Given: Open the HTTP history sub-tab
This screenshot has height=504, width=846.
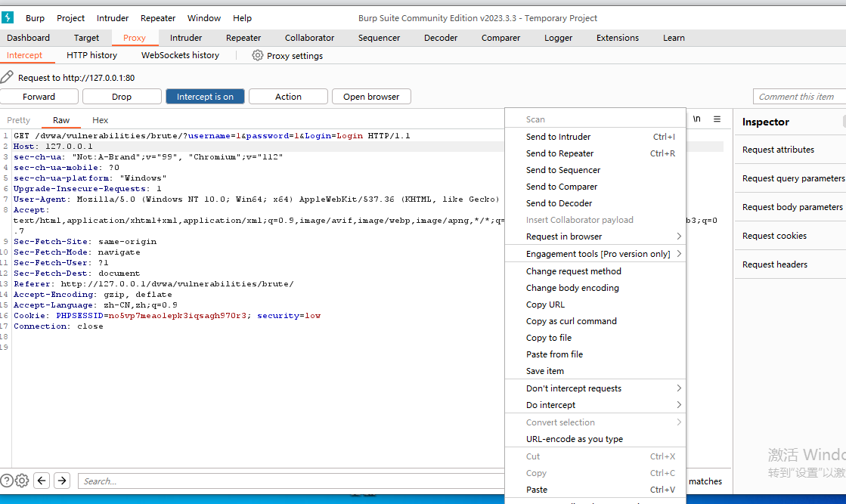Looking at the screenshot, I should point(91,55).
